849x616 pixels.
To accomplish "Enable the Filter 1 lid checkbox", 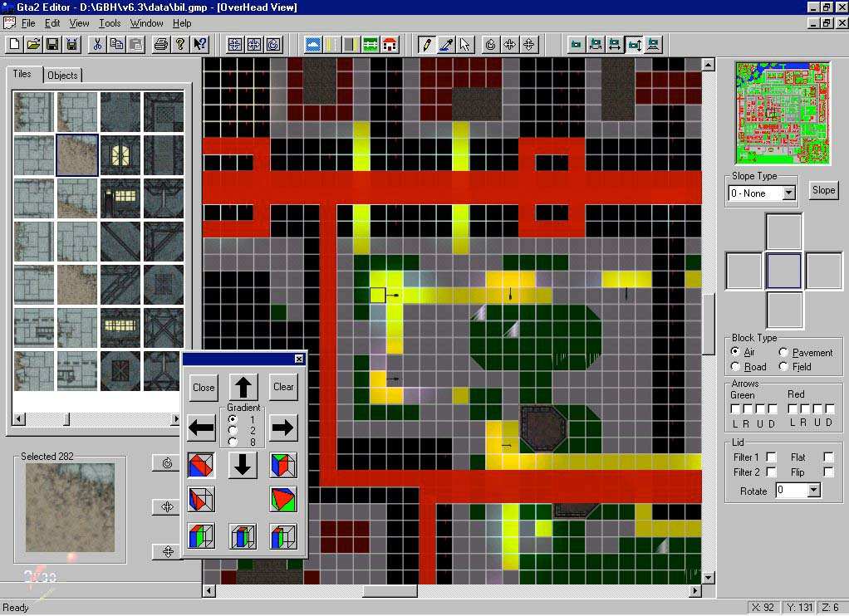I will (x=771, y=457).
